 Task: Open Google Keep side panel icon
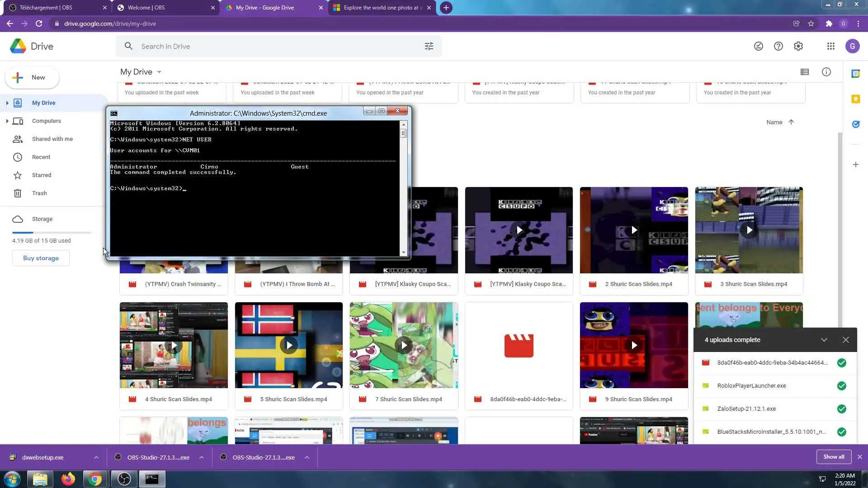click(855, 99)
